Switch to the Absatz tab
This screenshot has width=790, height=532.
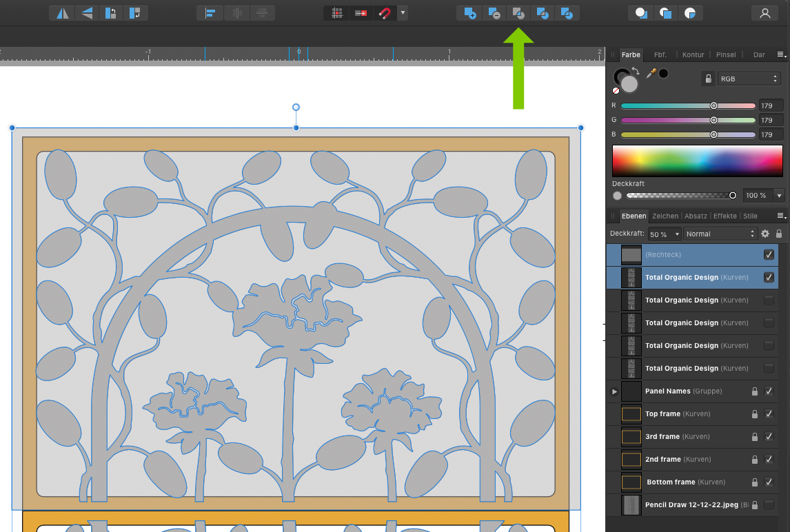pos(696,216)
